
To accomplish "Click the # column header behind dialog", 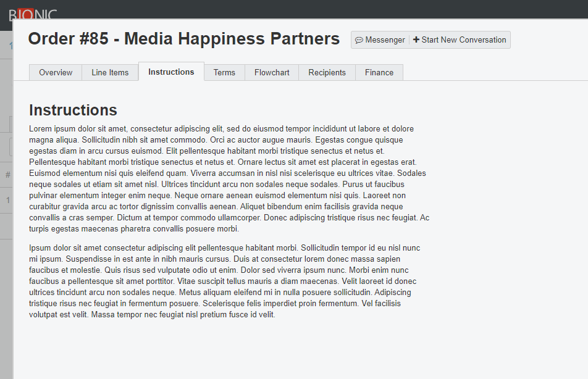I will click(7, 175).
